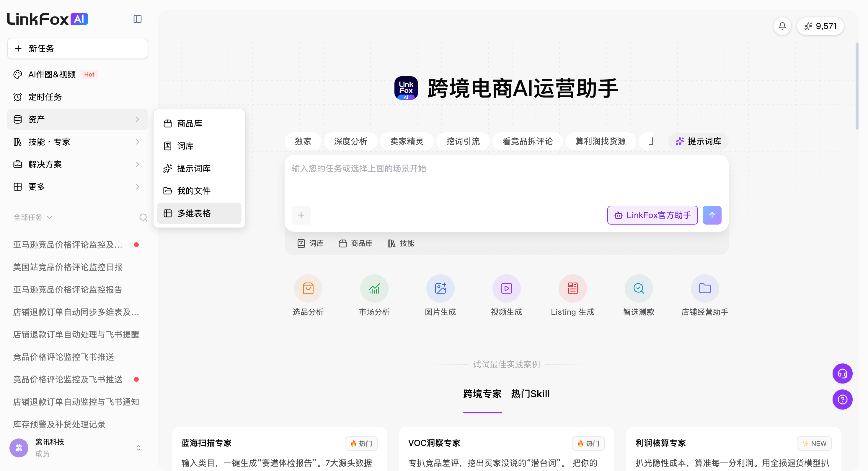Contact support via the headset icon
868x471 pixels.
(x=842, y=373)
